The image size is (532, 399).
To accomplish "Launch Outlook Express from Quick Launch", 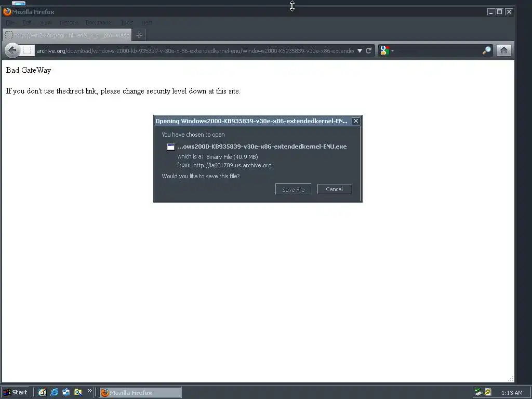I will [x=66, y=392].
